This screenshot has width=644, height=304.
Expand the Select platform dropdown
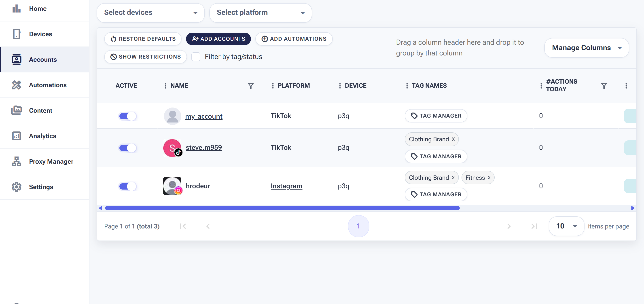coord(261,13)
